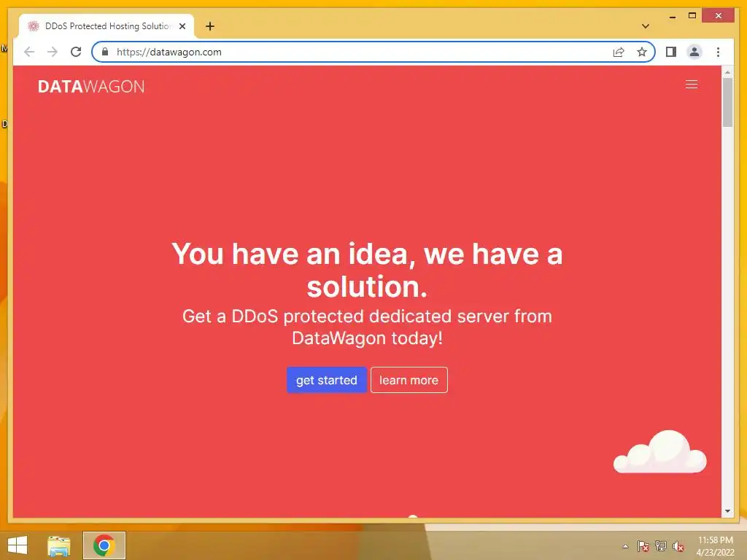The height and width of the screenshot is (560, 747).
Task: Click the browser forward arrow
Action: [53, 52]
